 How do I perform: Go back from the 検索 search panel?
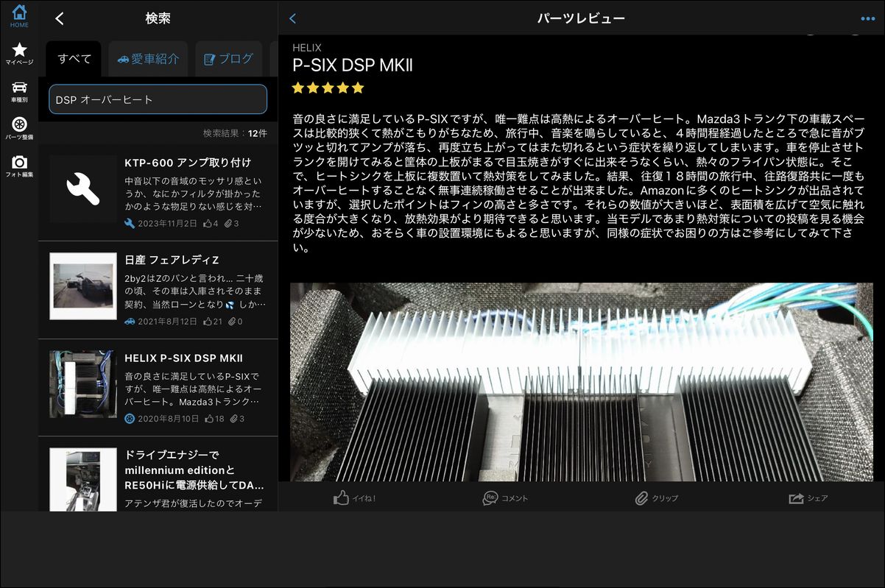coord(60,18)
